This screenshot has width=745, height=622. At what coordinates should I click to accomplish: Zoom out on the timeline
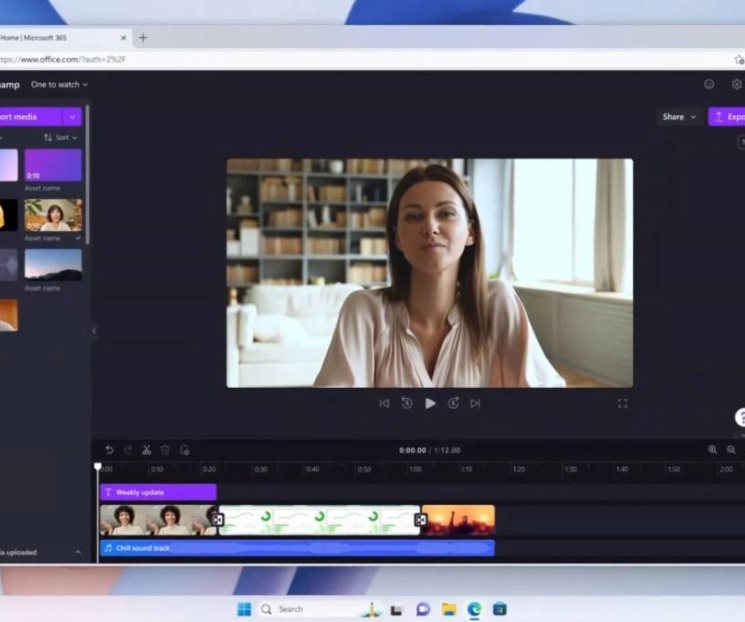point(731,450)
